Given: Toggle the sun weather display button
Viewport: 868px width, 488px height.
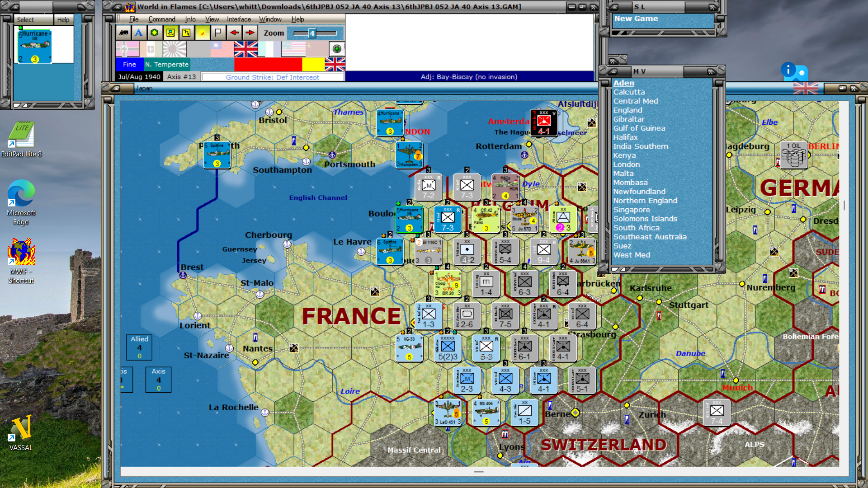Looking at the screenshot, I should (202, 33).
